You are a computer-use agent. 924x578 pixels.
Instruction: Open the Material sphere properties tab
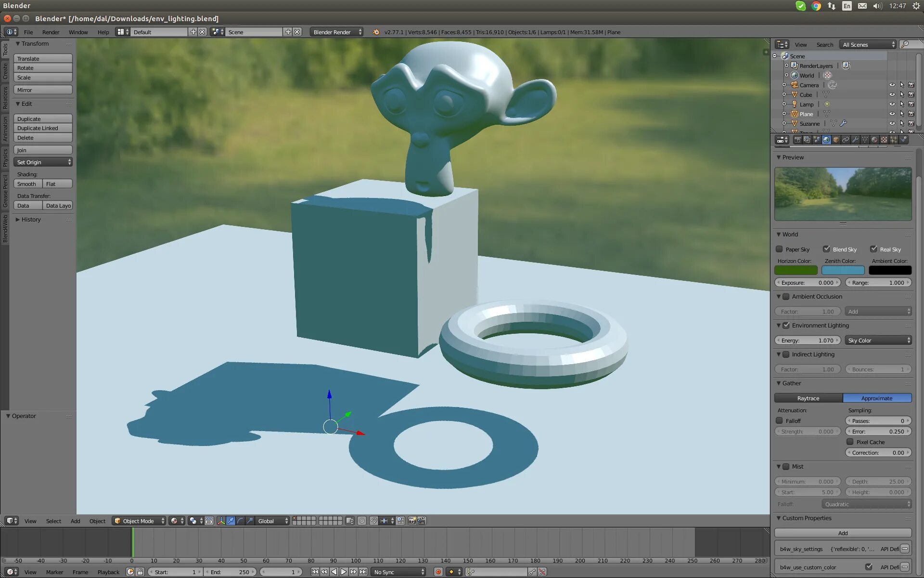pos(874,140)
